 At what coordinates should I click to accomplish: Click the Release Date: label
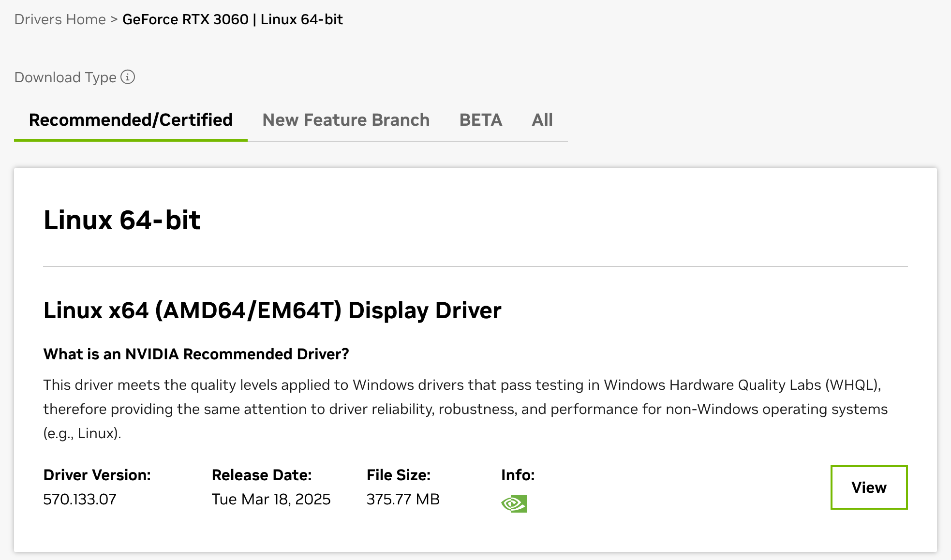point(262,475)
